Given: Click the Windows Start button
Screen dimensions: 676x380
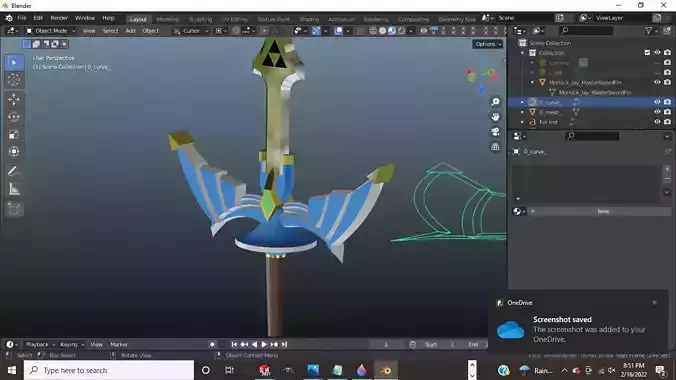Looking at the screenshot, I should coord(12,370).
